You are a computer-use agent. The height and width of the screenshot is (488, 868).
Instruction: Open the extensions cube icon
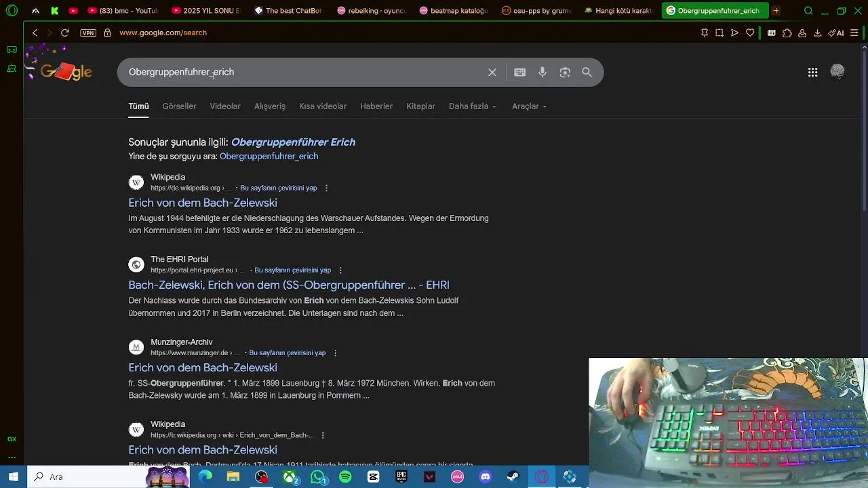coord(787,33)
